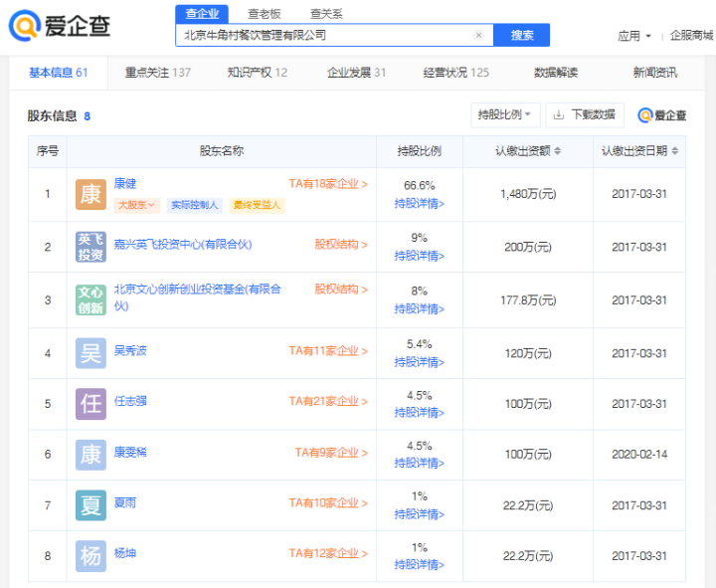This screenshot has height=588, width=716.
Task: Open shareholder 康健 profile link
Action: pyautogui.click(x=125, y=184)
